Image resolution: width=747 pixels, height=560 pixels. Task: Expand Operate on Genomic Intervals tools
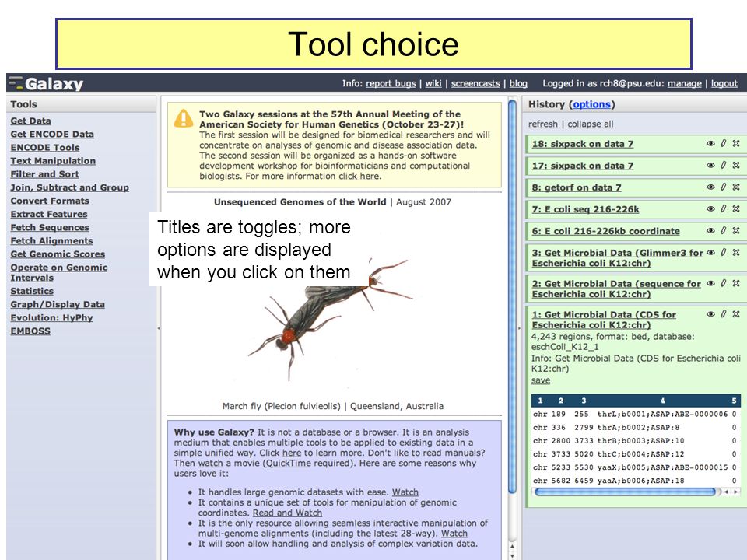point(58,272)
